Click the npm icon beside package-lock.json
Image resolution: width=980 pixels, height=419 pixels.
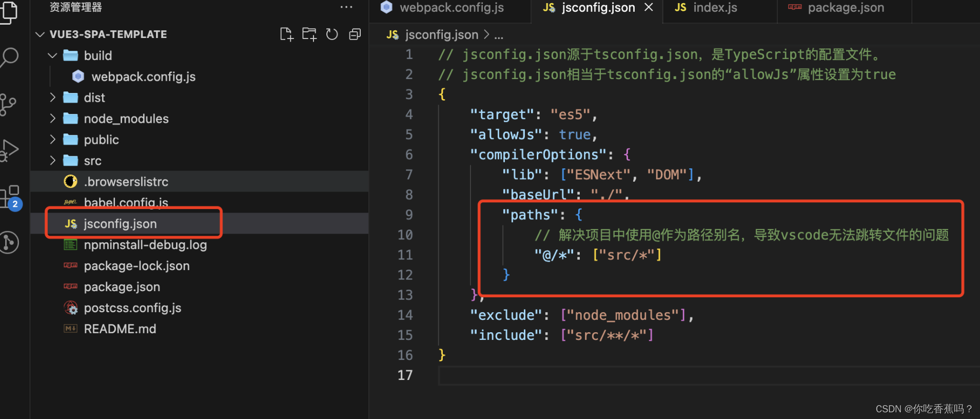pos(70,265)
